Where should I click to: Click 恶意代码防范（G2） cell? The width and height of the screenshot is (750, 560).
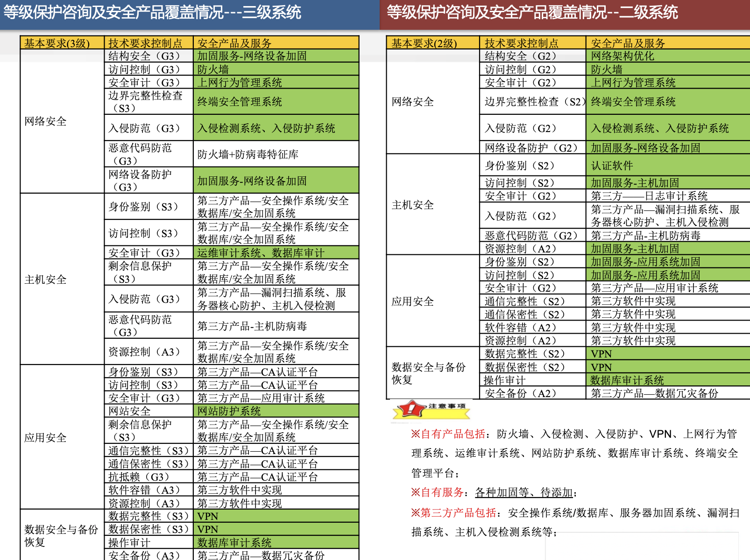click(532, 236)
